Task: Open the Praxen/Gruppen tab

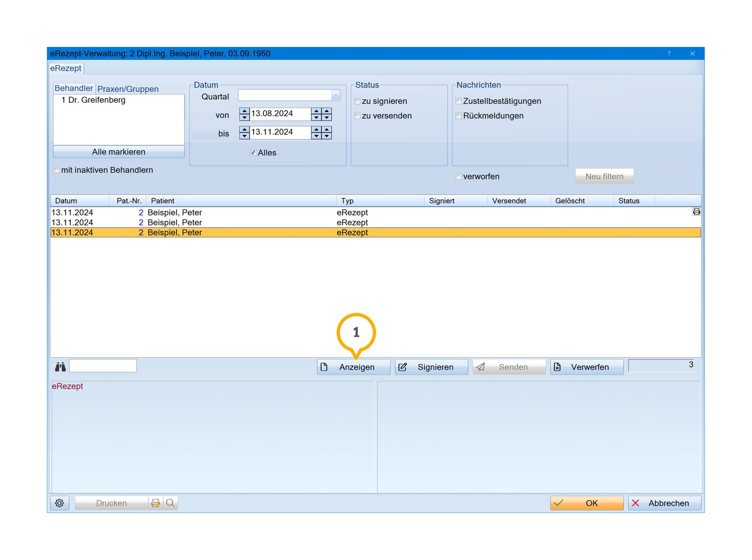Action: coord(128,89)
